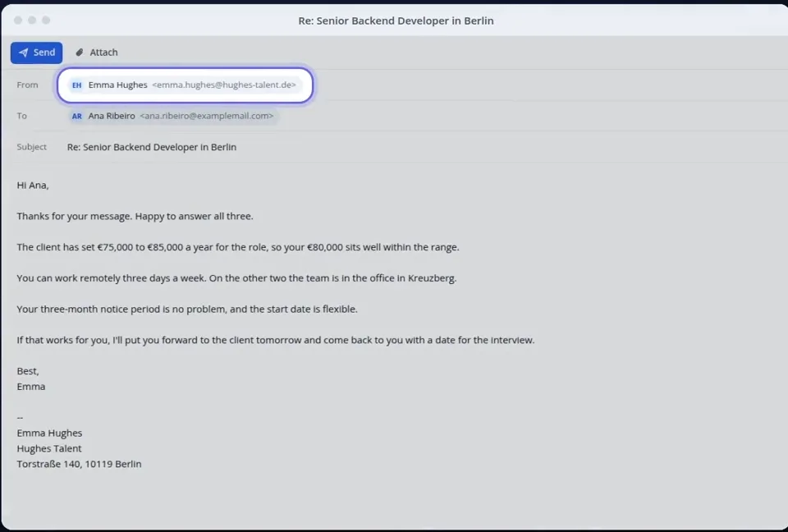
Task: Click the email address ana.ribeiro@examplemail.com
Action: (x=207, y=116)
